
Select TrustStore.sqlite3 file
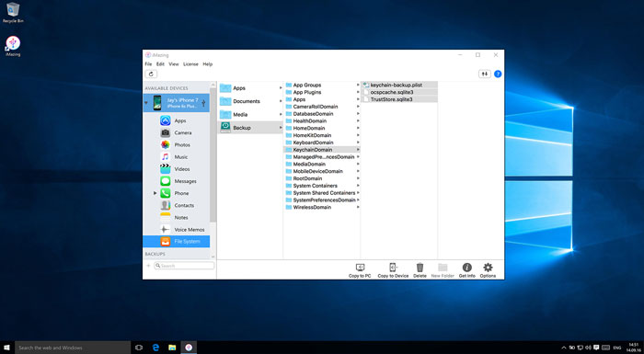[399, 99]
